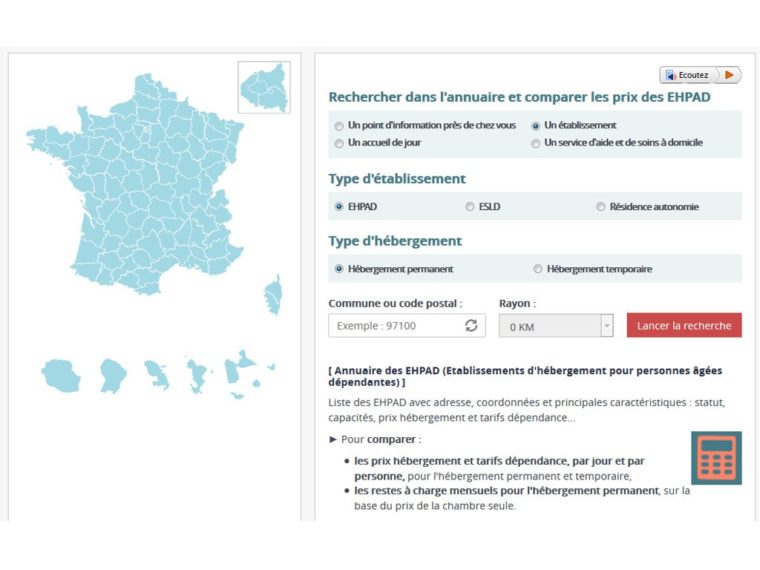Click the refresh icon in the postal code field
Image resolution: width=760 pixels, height=570 pixels.
471,326
